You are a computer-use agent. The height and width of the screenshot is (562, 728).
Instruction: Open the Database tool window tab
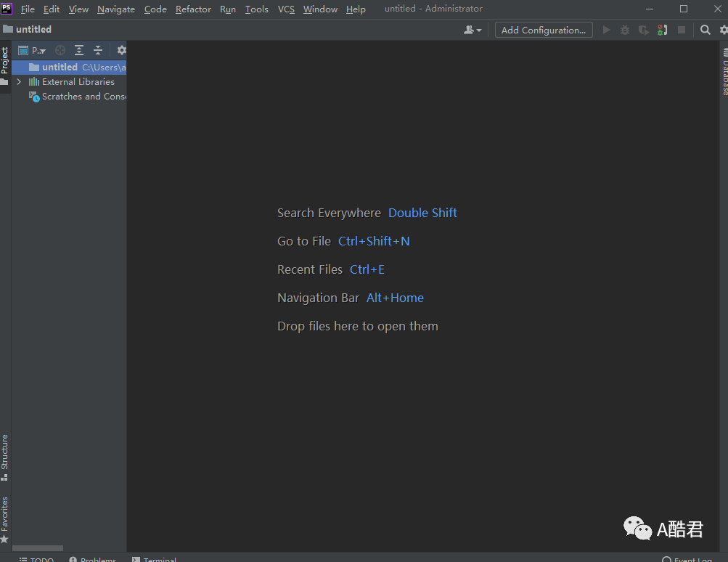tap(725, 70)
